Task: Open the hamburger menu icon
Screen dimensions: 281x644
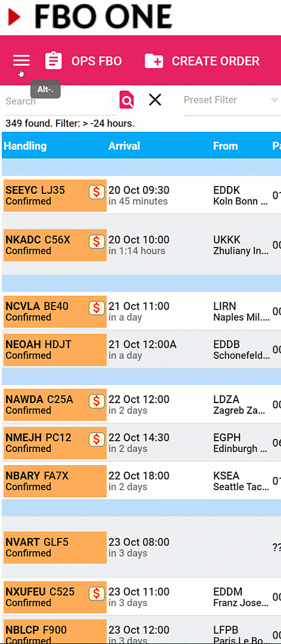Action: click(21, 61)
